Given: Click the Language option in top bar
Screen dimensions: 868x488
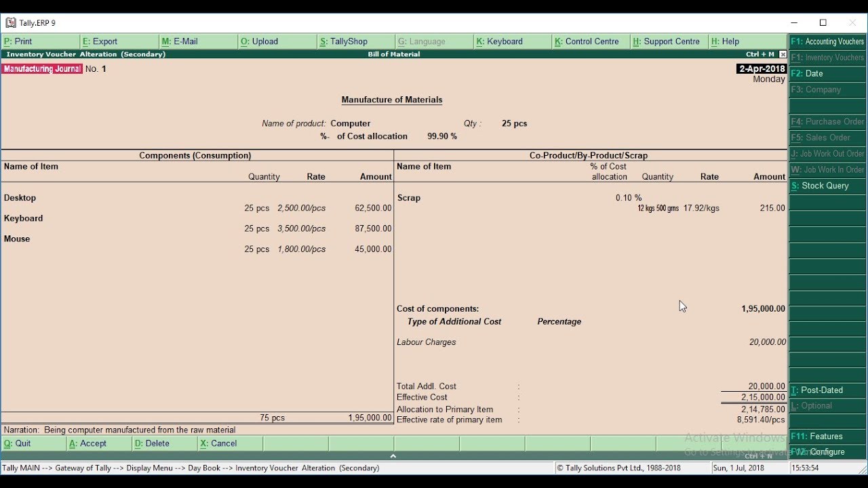Looking at the screenshot, I should (x=435, y=41).
